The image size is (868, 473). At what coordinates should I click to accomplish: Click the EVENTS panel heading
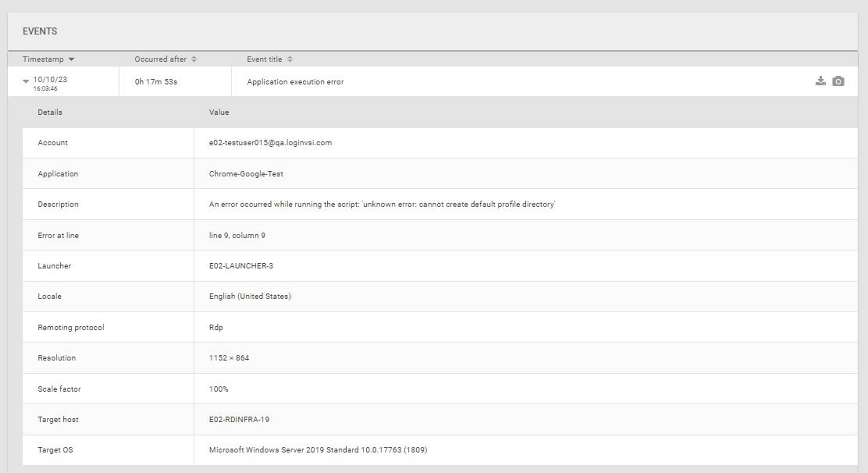click(x=40, y=31)
